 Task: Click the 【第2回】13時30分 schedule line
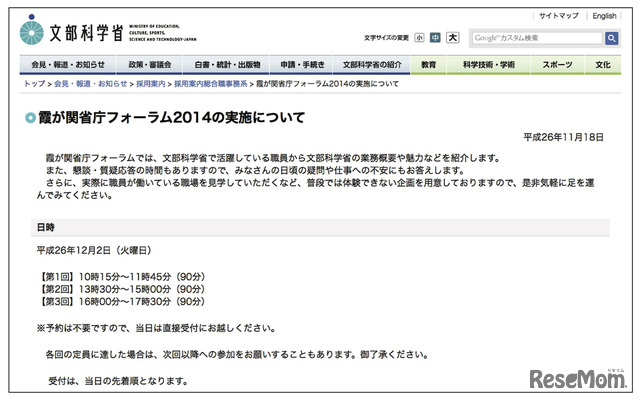(x=121, y=289)
